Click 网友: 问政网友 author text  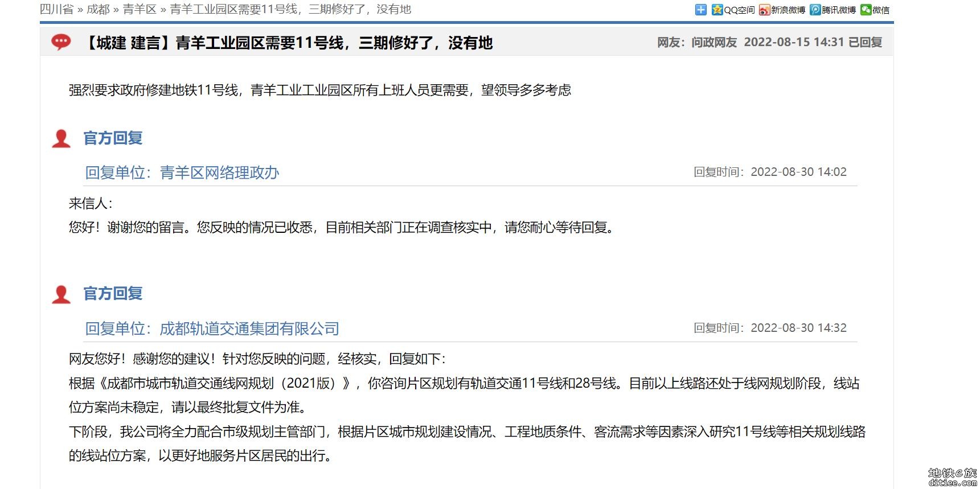[x=697, y=42]
